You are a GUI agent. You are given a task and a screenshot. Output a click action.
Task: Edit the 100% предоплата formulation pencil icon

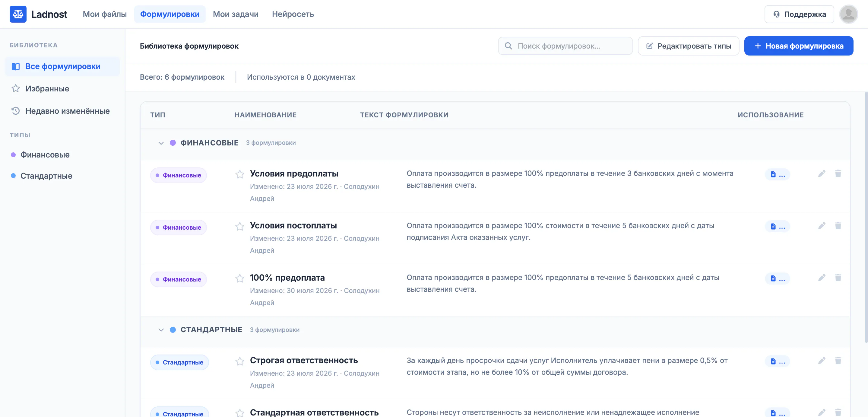[822, 278]
